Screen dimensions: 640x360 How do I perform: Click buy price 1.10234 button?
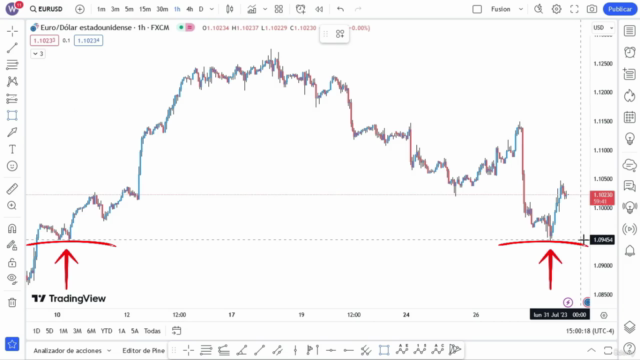[89, 40]
